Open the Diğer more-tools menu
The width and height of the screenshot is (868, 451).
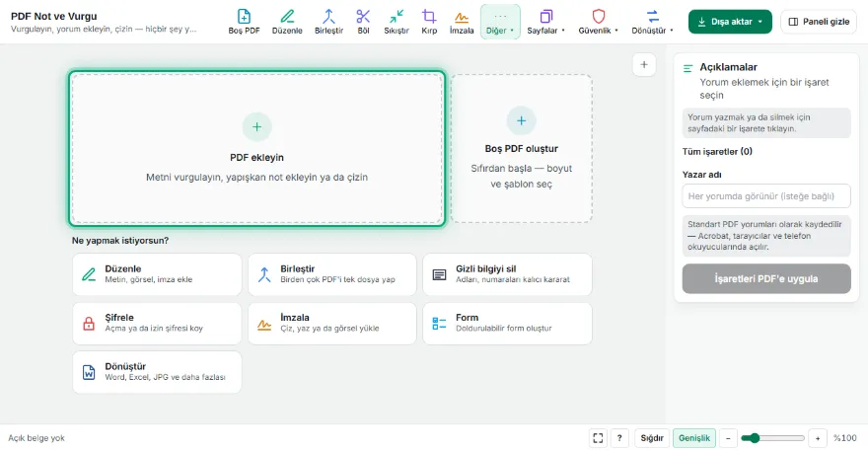tap(500, 22)
